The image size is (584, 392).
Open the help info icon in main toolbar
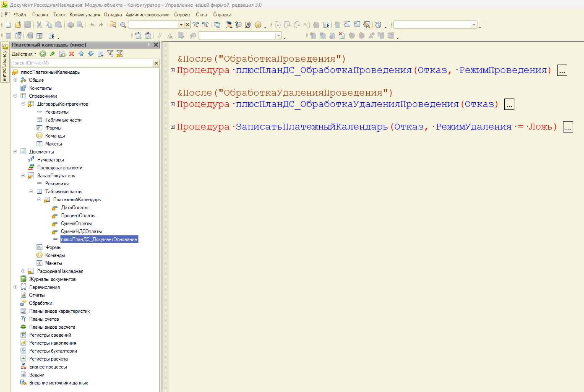[x=258, y=25]
